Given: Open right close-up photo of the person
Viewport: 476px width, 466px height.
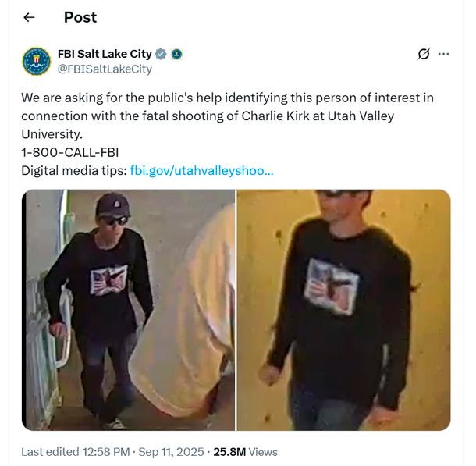Looking at the screenshot, I should (343, 310).
